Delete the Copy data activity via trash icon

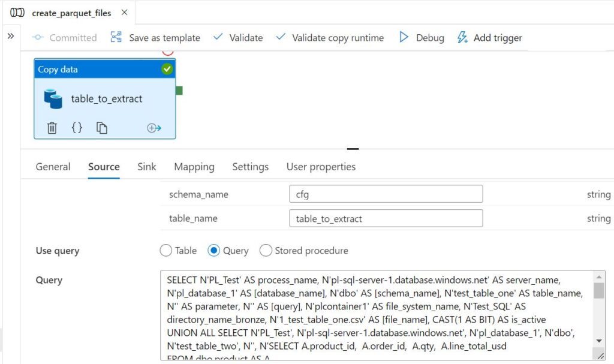(x=52, y=128)
